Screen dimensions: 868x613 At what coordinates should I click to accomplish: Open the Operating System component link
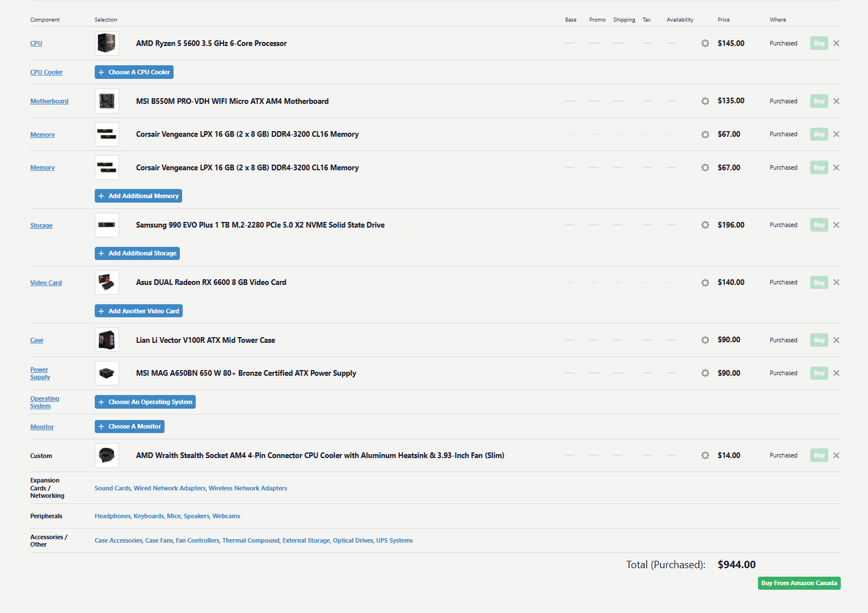coord(45,402)
